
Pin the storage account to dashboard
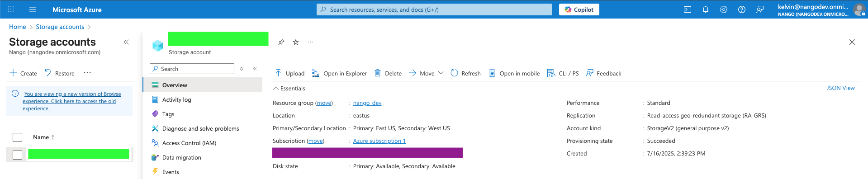coord(281,42)
